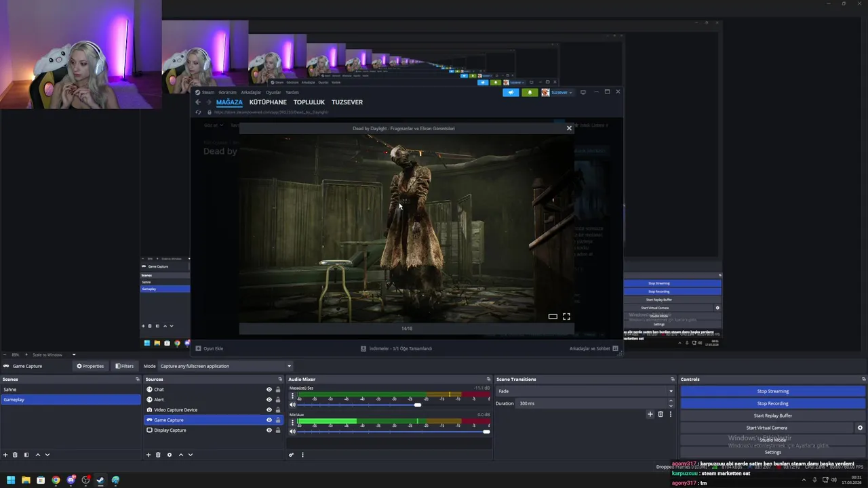The width and height of the screenshot is (868, 488).
Task: Show hidden system tray icons
Action: pyautogui.click(x=805, y=480)
